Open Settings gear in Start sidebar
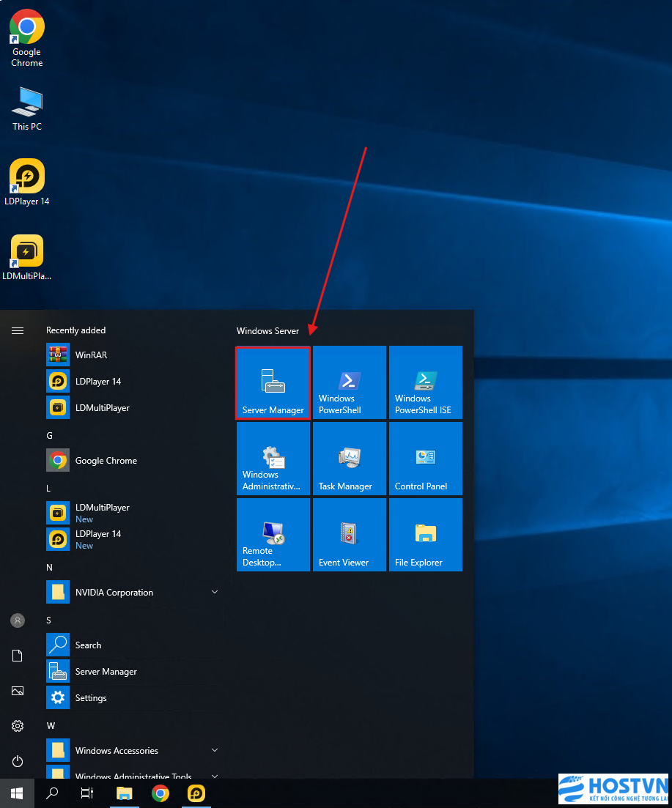 18,726
